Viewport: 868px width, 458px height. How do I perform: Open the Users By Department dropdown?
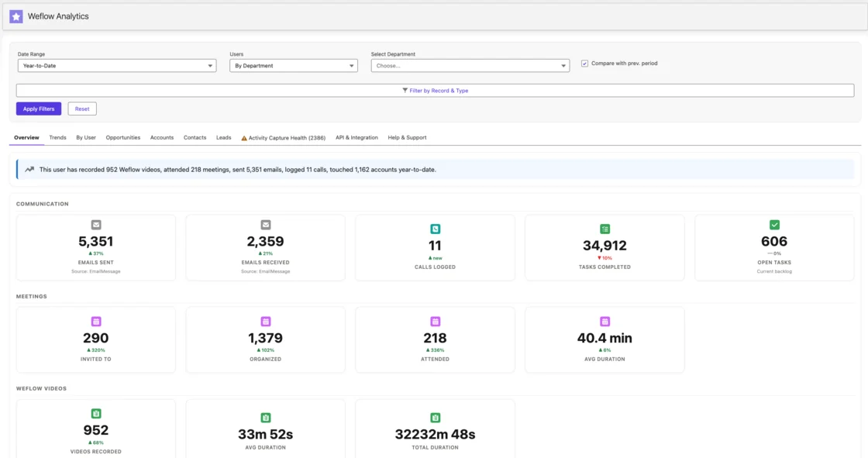(x=294, y=66)
